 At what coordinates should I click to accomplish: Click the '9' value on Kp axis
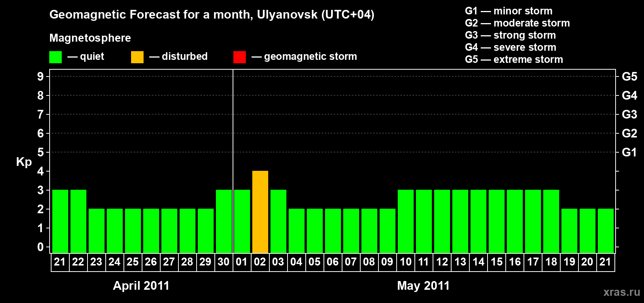pos(41,77)
